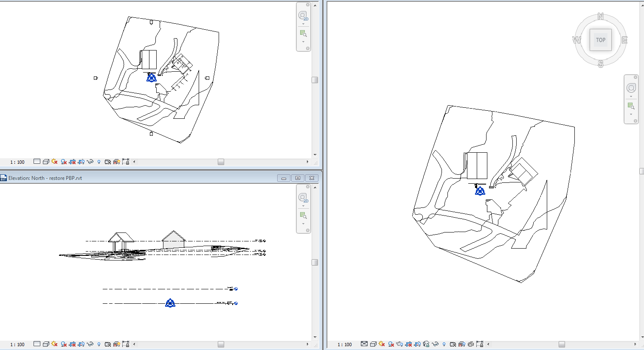This screenshot has width=644, height=350.
Task: Click Temporary Hide/Isolate glasses in 3D view bar
Action: coord(435,344)
